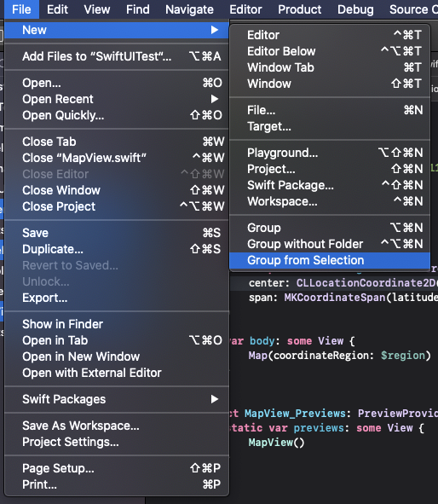Choose Open with External Editor

coord(117,373)
